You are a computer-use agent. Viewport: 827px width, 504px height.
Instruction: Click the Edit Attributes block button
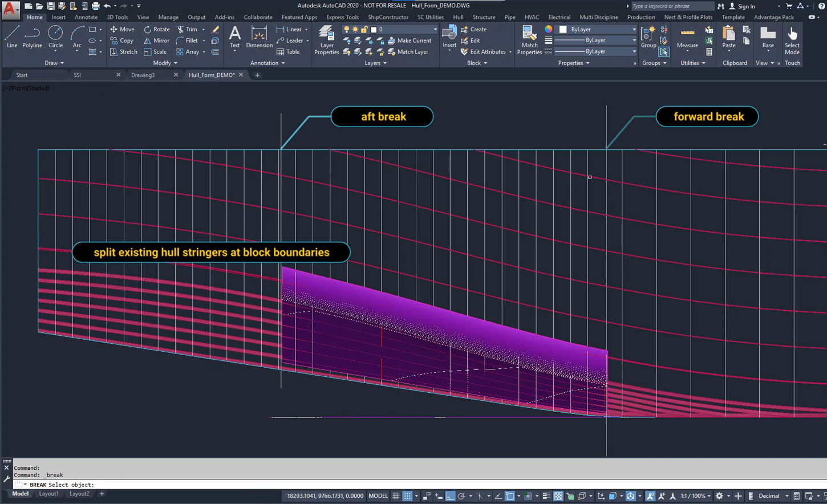tap(486, 51)
